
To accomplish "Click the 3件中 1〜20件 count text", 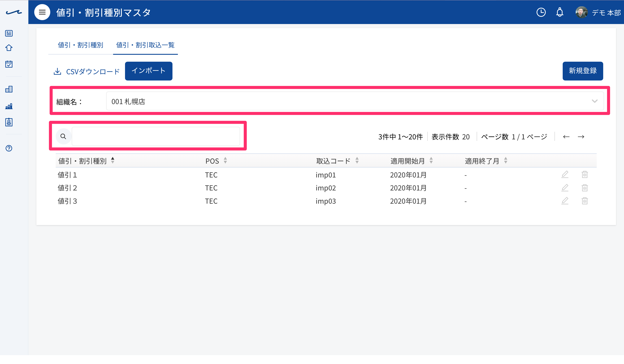I will pyautogui.click(x=400, y=137).
